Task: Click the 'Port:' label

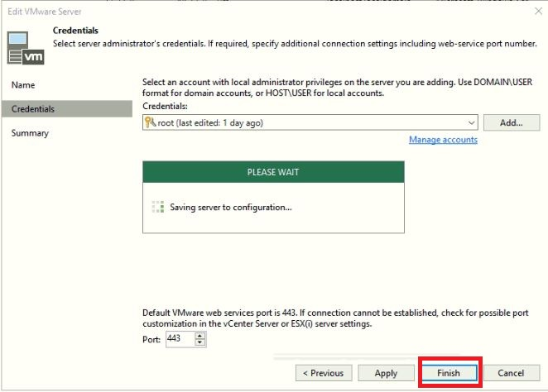Action: click(151, 339)
